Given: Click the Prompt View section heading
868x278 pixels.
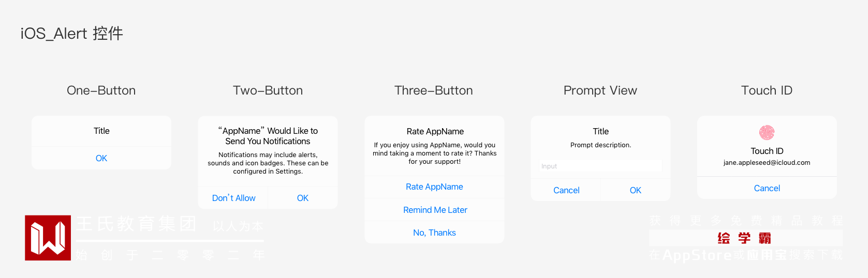Looking at the screenshot, I should (600, 90).
